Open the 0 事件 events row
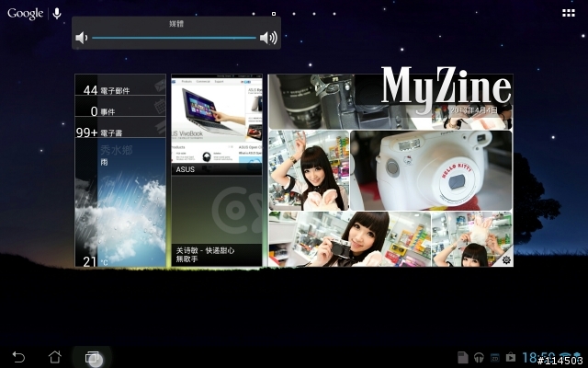 pos(120,107)
